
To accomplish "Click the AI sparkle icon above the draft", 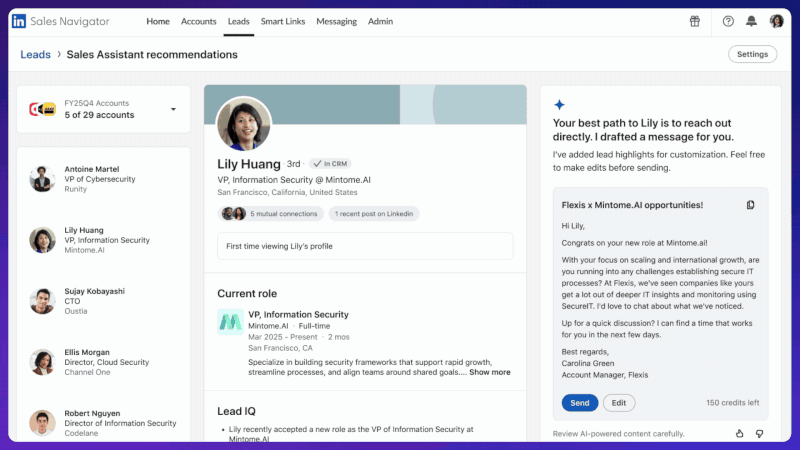I will (559, 105).
